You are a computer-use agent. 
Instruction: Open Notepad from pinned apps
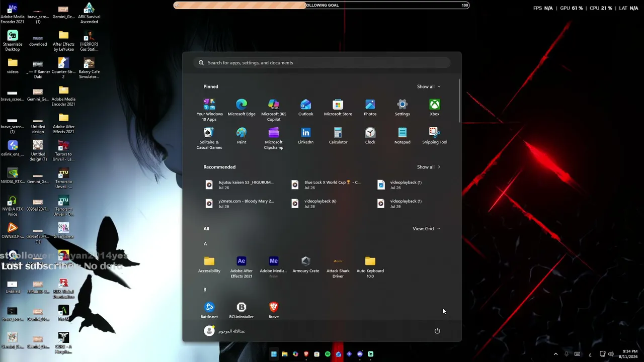(403, 136)
